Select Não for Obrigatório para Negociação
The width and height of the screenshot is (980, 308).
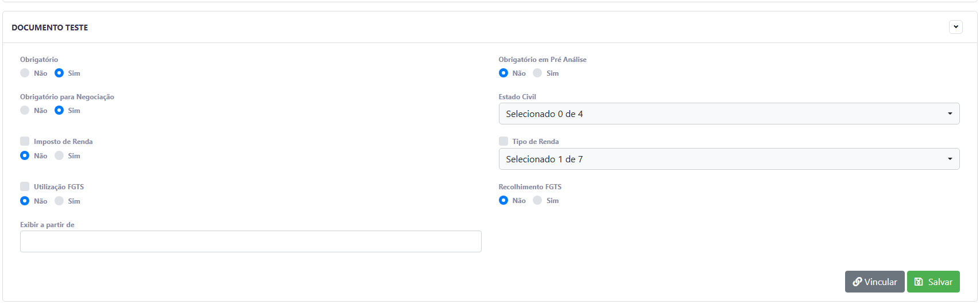point(25,110)
